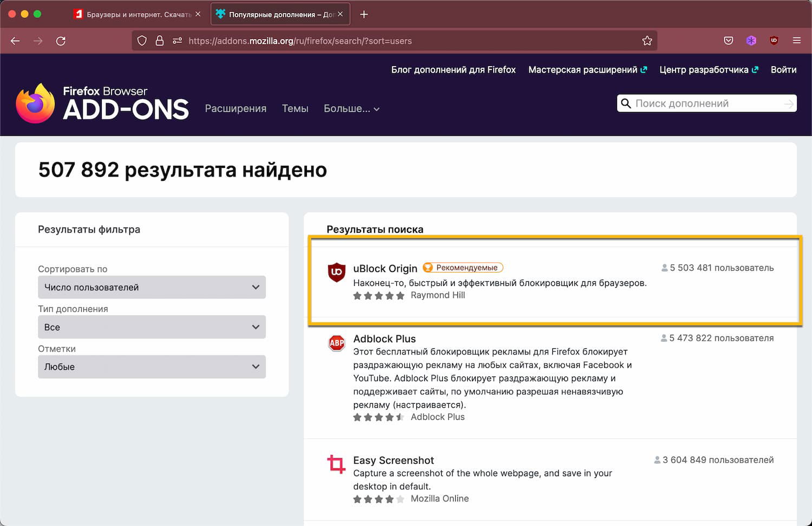Click the Easy Screenshot crop icon

click(x=336, y=464)
